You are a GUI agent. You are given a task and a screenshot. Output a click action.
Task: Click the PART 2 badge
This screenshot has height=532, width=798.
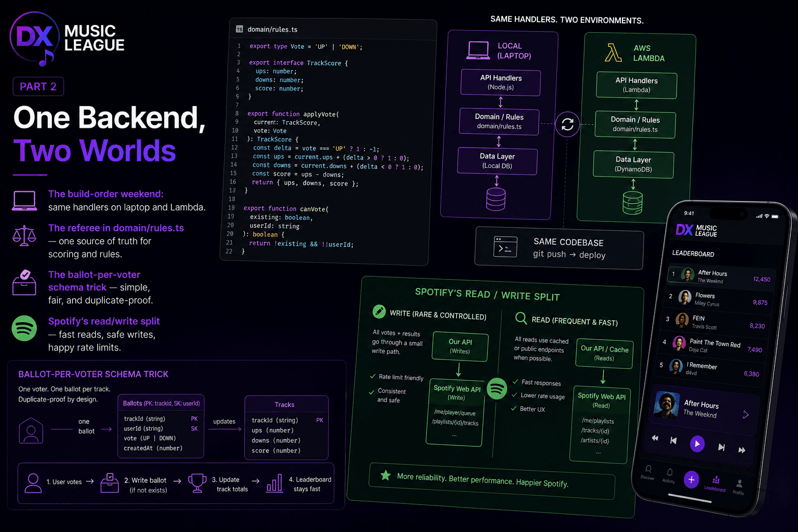[x=38, y=87]
